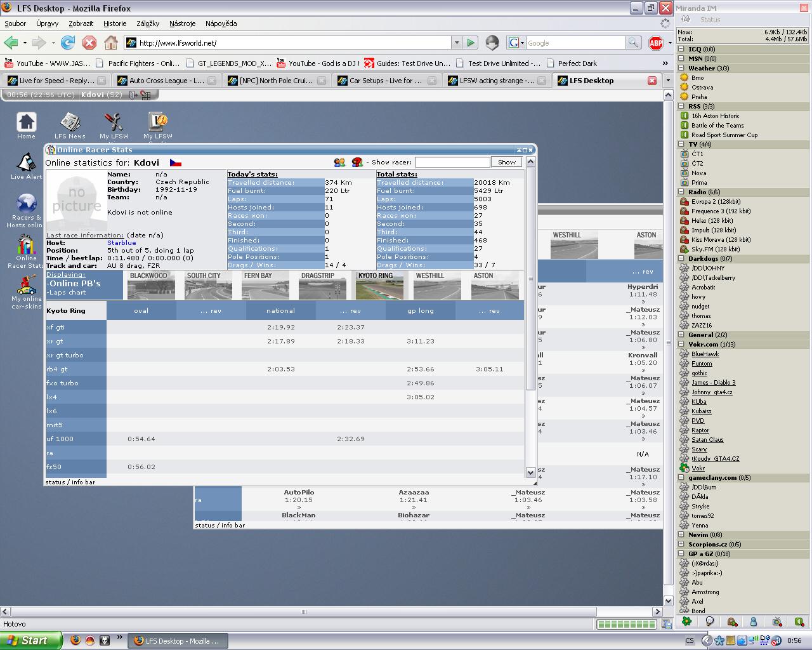Viewport: 812px width, 650px height.
Task: Click the Miranda green RSS icon in bottom toolbar
Action: pyautogui.click(x=799, y=622)
